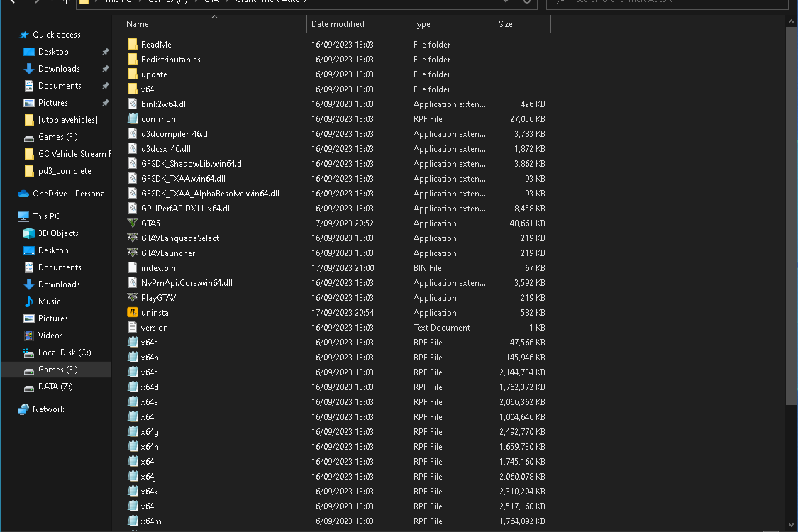Select the PlayGTAV application icon

tap(133, 297)
